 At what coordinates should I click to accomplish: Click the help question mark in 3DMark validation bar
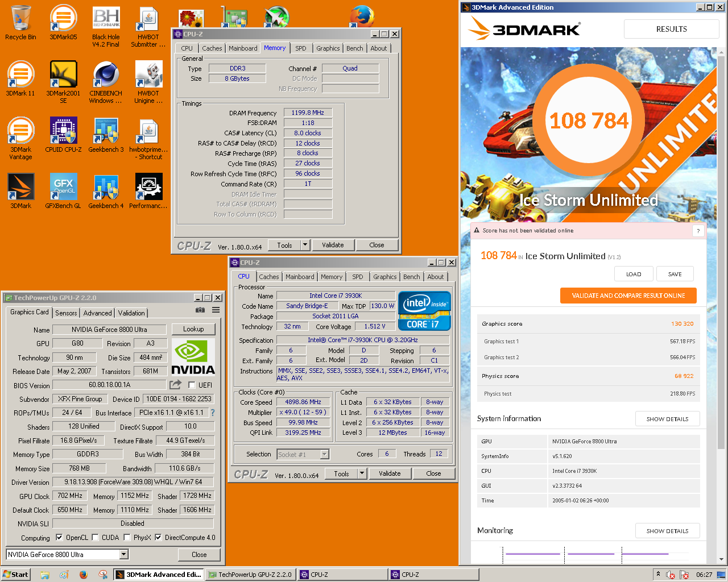[698, 231]
